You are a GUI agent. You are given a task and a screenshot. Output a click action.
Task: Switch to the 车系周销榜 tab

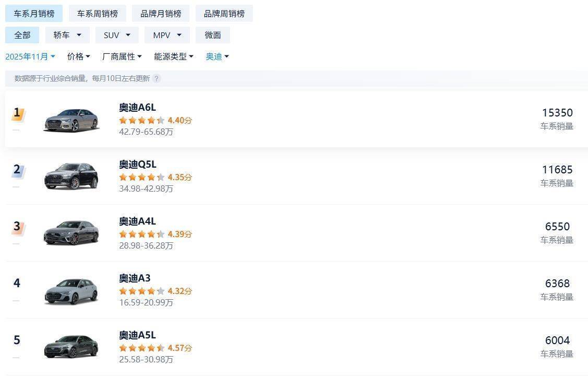click(98, 14)
